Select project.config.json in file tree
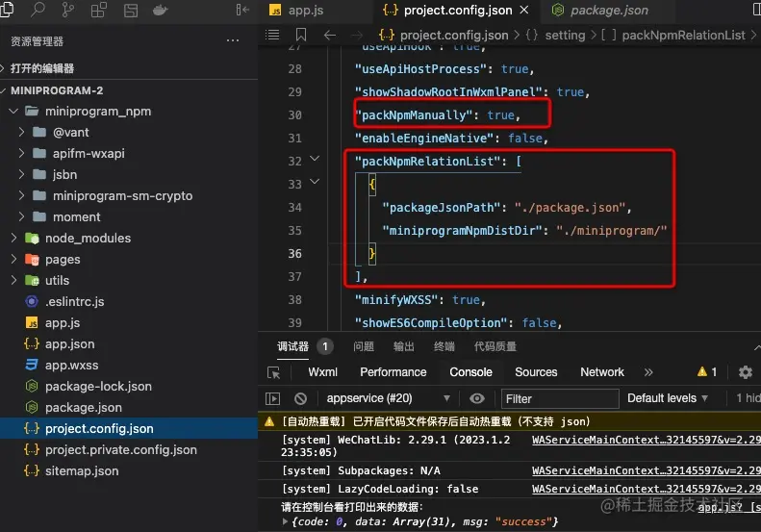 (x=129, y=429)
